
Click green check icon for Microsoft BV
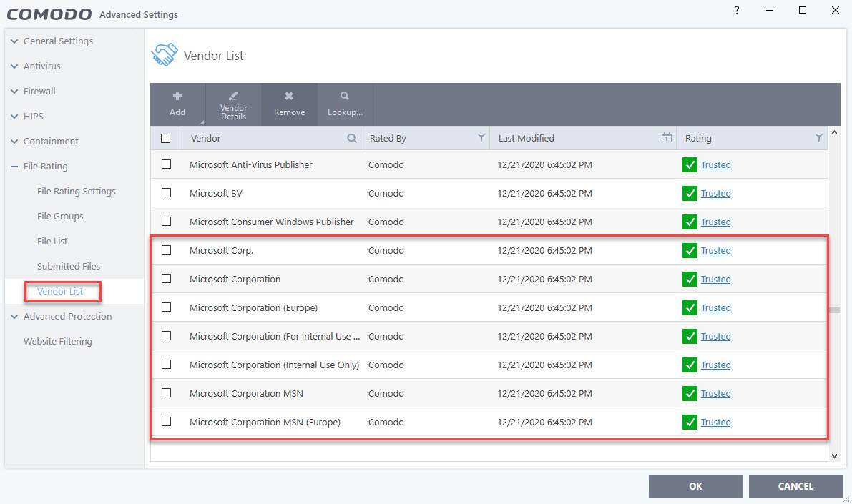690,193
